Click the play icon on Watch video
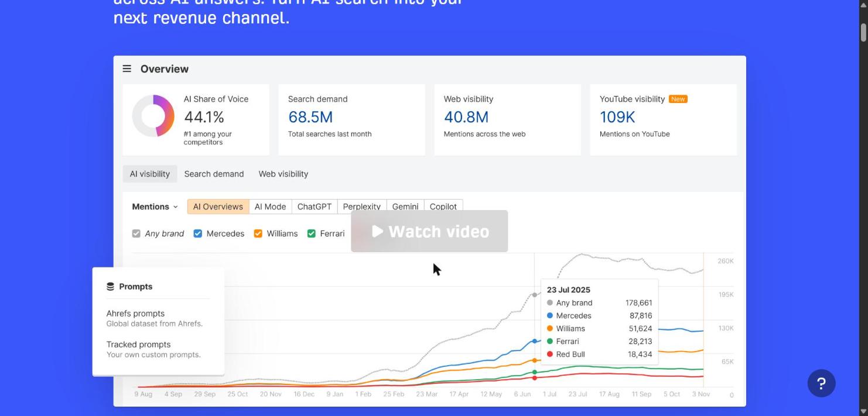 (378, 231)
